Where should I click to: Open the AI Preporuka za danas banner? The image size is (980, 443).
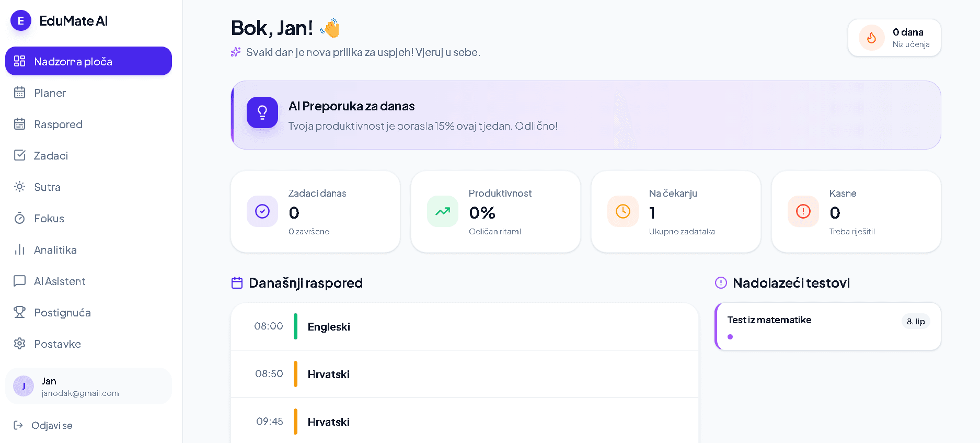tap(586, 115)
